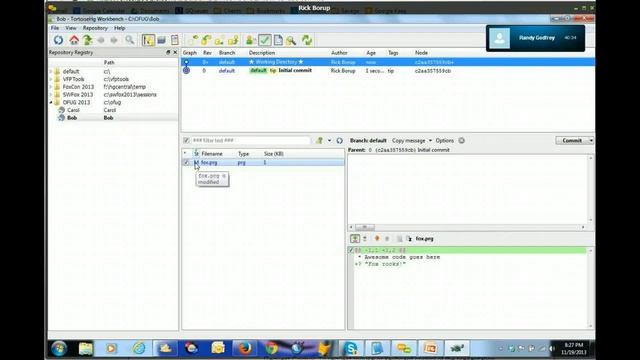Expand the VFPTools registry group

pyautogui.click(x=51, y=79)
